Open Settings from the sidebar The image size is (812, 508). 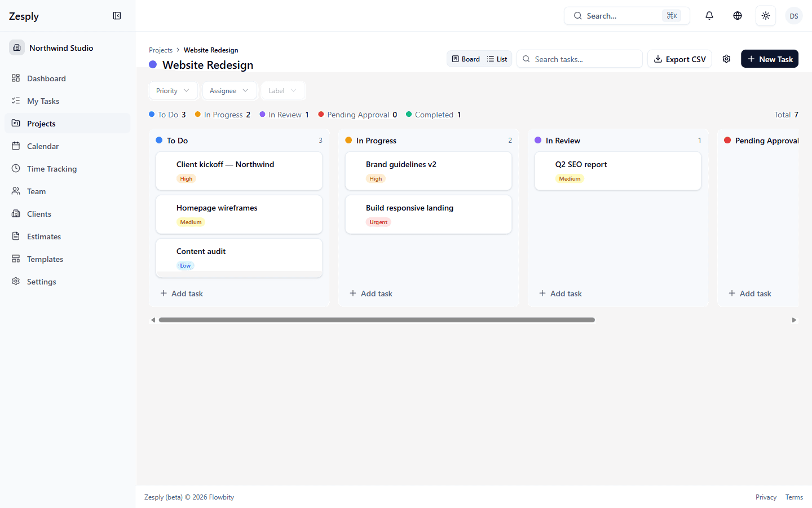click(x=67, y=282)
